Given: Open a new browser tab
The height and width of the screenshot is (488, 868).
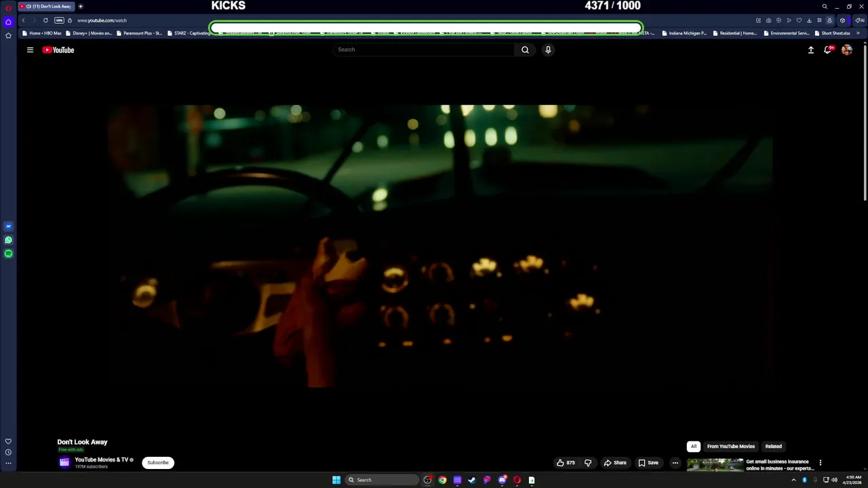Looking at the screenshot, I should 80,6.
